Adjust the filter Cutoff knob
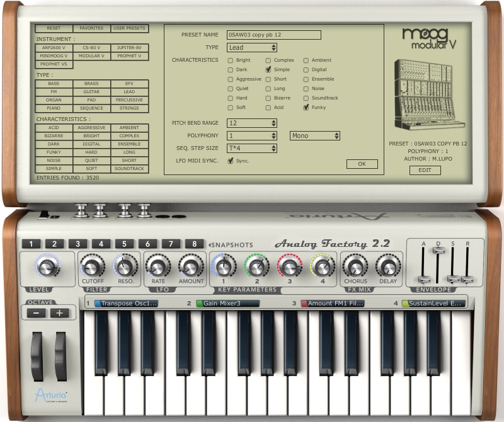Screen dimensions: 504x422 click(92, 266)
